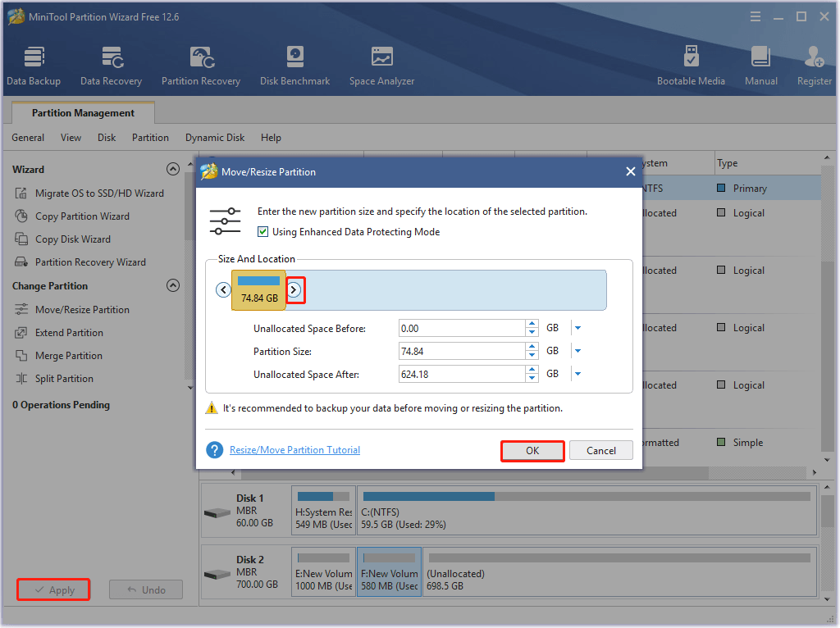This screenshot has width=840, height=628.
Task: Open the View menu
Action: (71, 138)
